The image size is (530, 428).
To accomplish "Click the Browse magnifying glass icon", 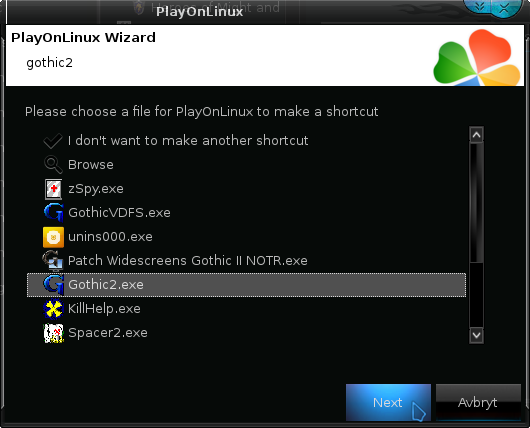I will coord(53,165).
